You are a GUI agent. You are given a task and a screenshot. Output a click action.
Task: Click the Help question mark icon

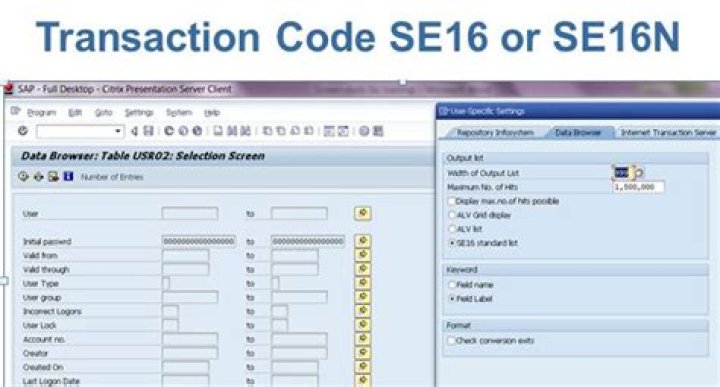pyautogui.click(x=364, y=131)
